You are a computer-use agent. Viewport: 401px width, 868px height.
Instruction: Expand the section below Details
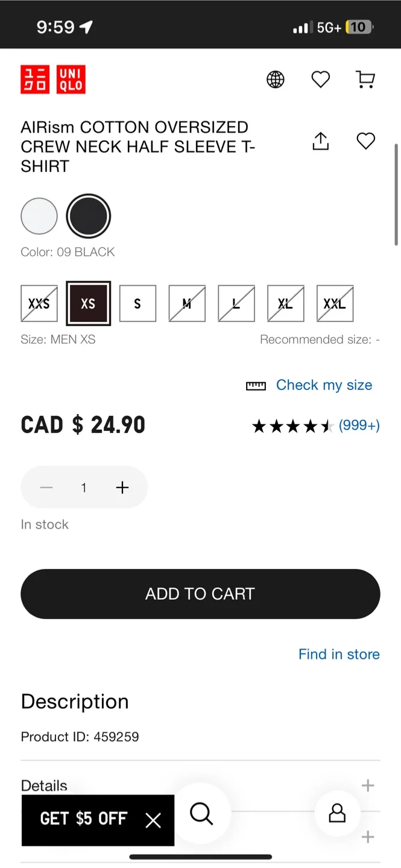(x=367, y=837)
